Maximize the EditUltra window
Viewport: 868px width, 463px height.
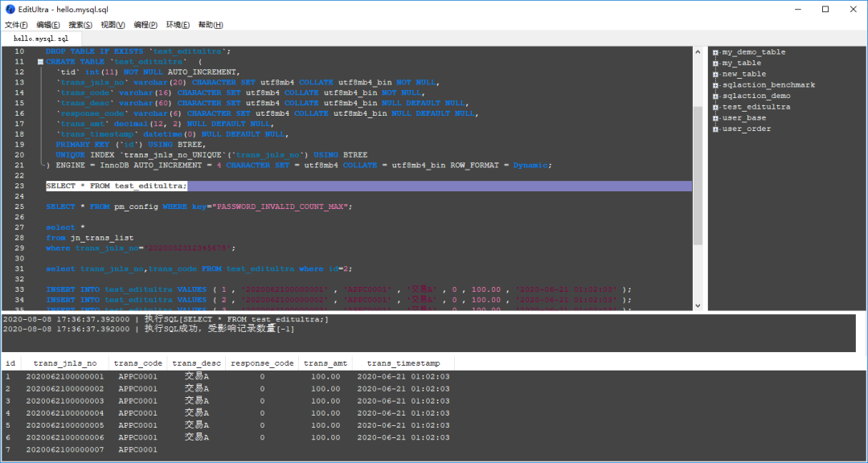(825, 9)
